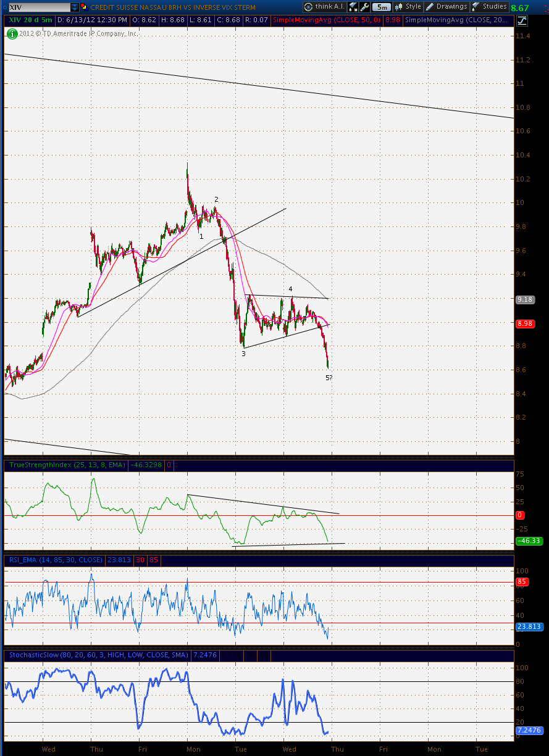The image size is (549, 756).
Task: Open the Drawings menu
Action: click(447, 7)
